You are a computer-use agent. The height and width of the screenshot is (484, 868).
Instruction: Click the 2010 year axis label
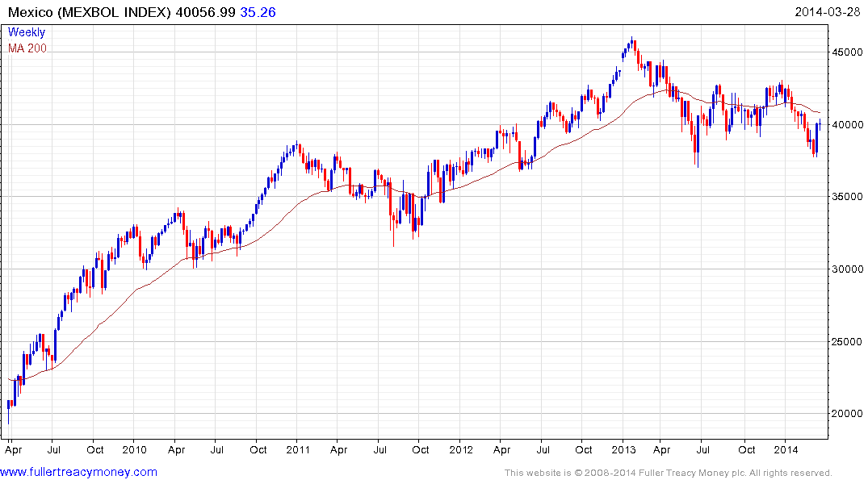(x=135, y=449)
